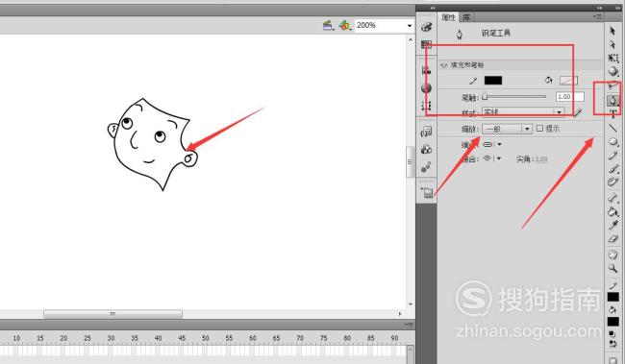The width and height of the screenshot is (625, 364).
Task: Select the 3D Rotation tool
Action: pyautogui.click(x=613, y=72)
